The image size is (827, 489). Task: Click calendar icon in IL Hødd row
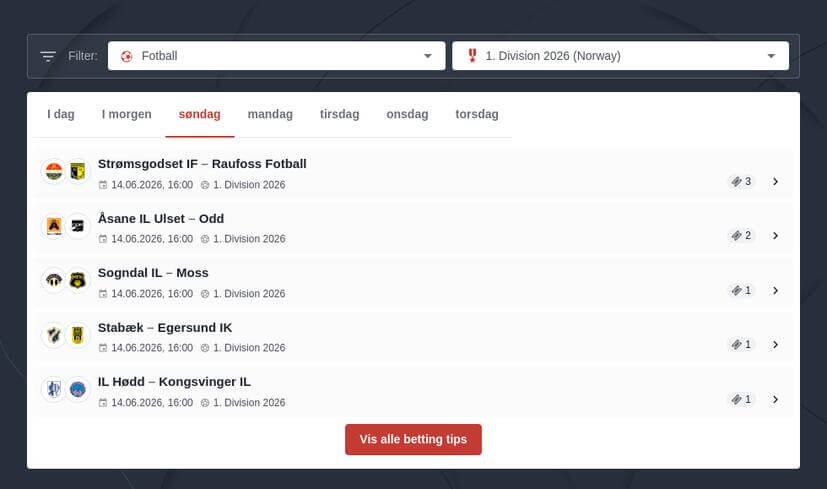(x=103, y=402)
